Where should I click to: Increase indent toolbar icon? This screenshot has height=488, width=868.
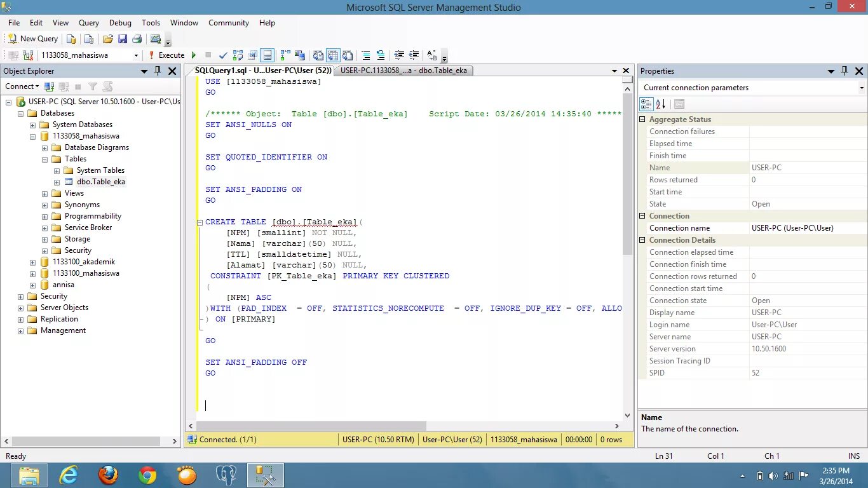tap(414, 55)
